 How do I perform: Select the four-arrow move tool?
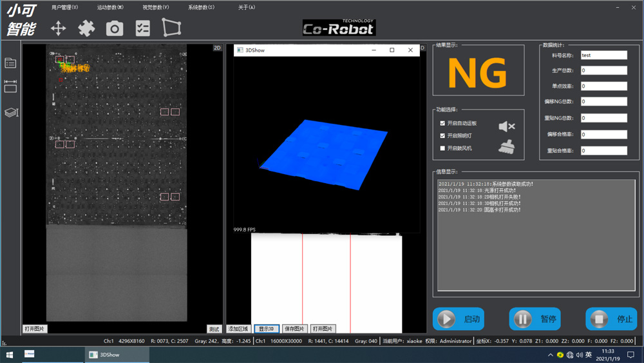point(59,28)
